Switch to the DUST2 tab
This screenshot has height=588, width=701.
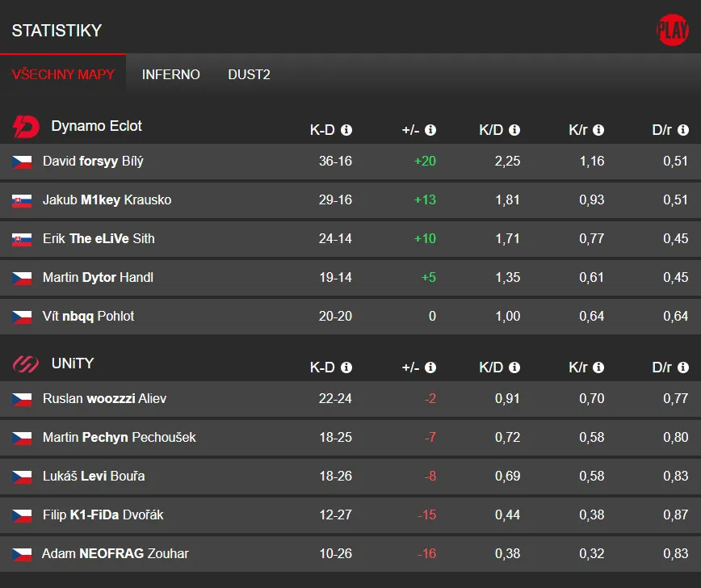249,74
